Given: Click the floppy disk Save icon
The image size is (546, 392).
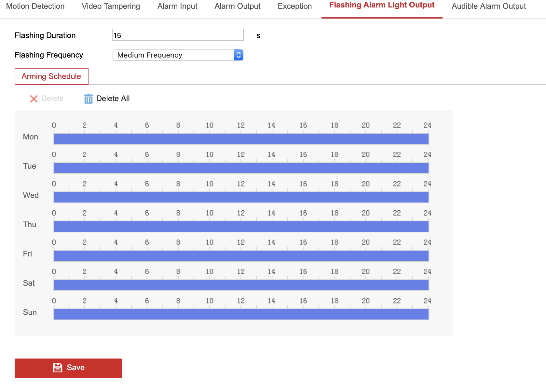Looking at the screenshot, I should 58,368.
